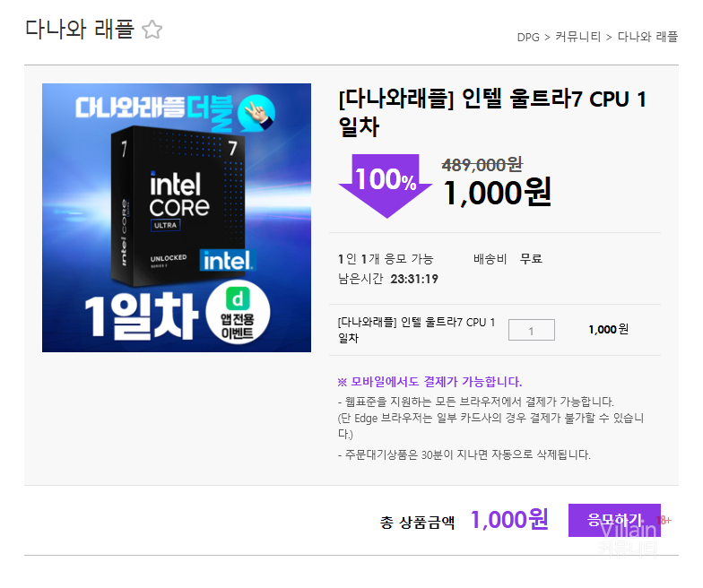Click the quantity input field showing 1

point(531,330)
